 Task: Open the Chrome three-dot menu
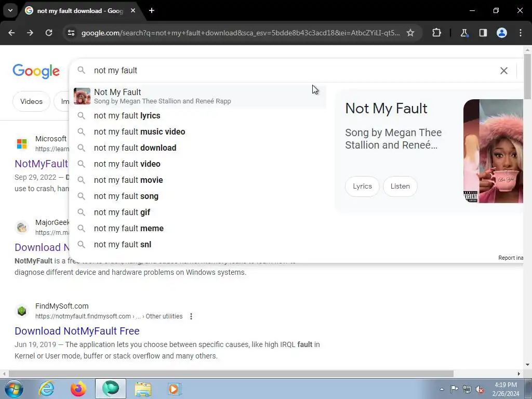click(521, 33)
